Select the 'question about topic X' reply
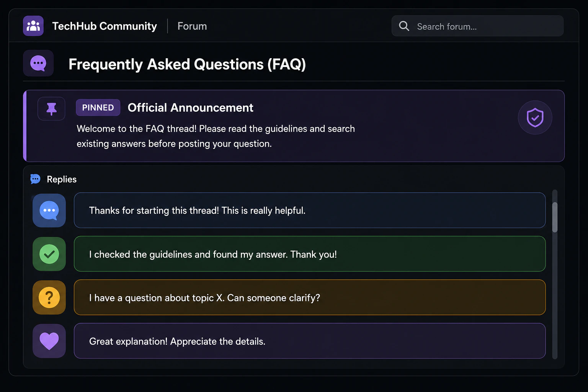The width and height of the screenshot is (588, 392). (310, 297)
